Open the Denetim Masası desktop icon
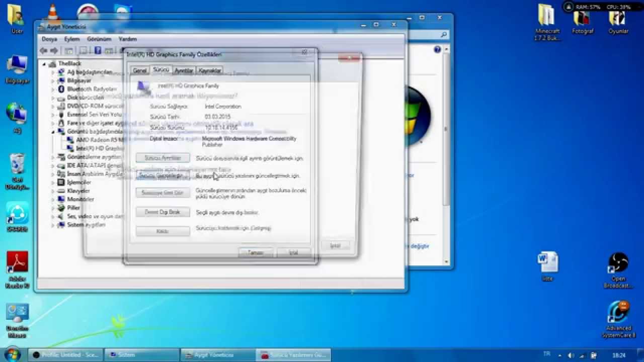 (17, 321)
